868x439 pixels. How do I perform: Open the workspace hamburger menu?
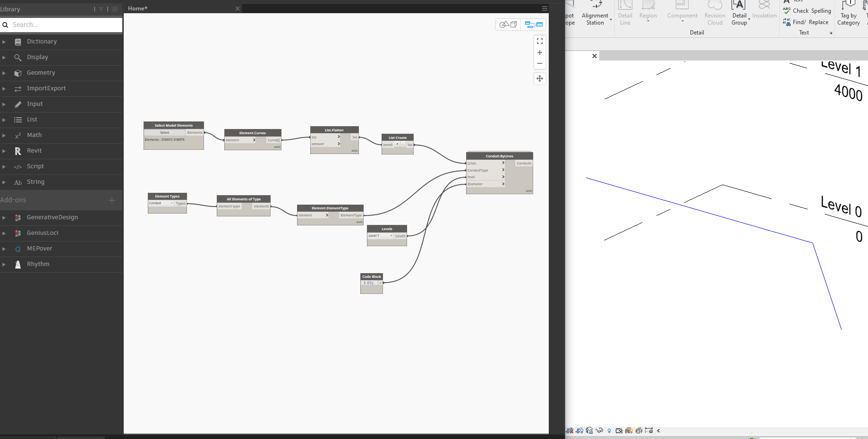pyautogui.click(x=545, y=9)
